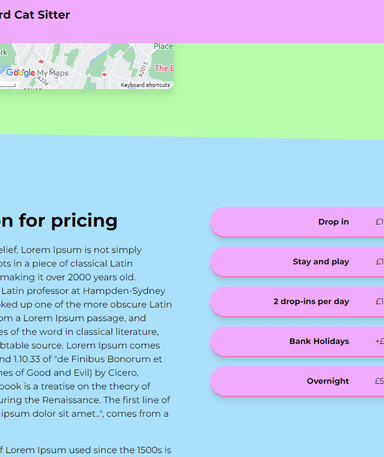Click text 'Latin professor at Hampden-Sydney'
Image resolution: width=384 pixels, height=457 pixels.
[83, 291]
